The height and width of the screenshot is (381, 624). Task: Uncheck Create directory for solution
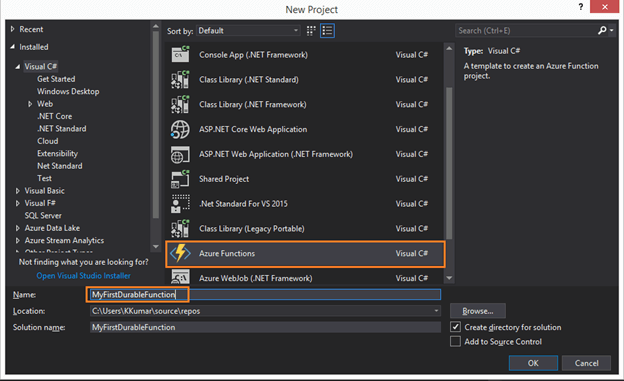pyautogui.click(x=455, y=327)
